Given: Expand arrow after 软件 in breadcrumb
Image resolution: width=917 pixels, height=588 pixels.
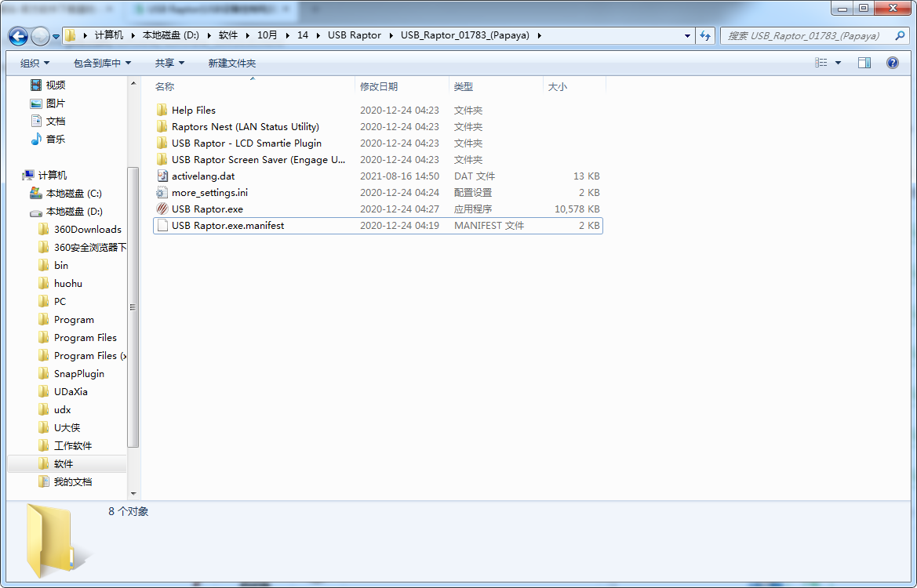Looking at the screenshot, I should pos(247,35).
